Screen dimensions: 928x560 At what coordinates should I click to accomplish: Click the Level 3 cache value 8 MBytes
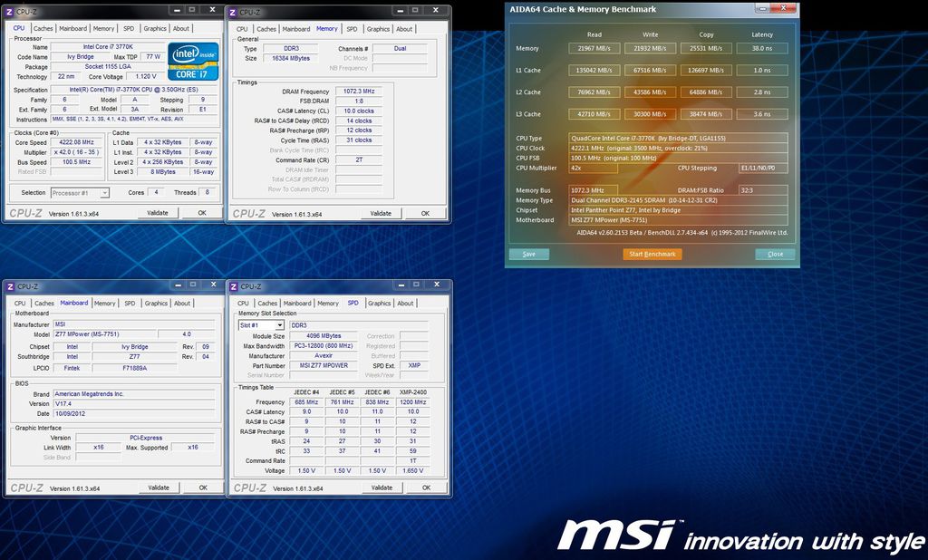point(163,171)
